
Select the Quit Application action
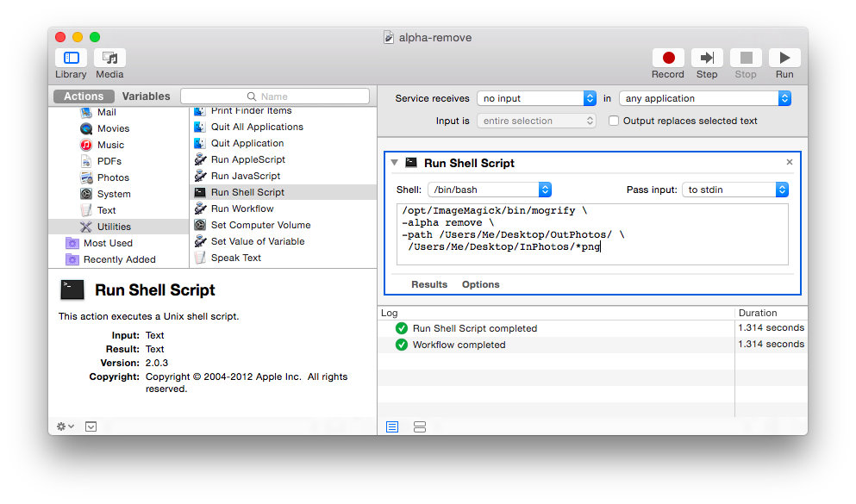(247, 144)
